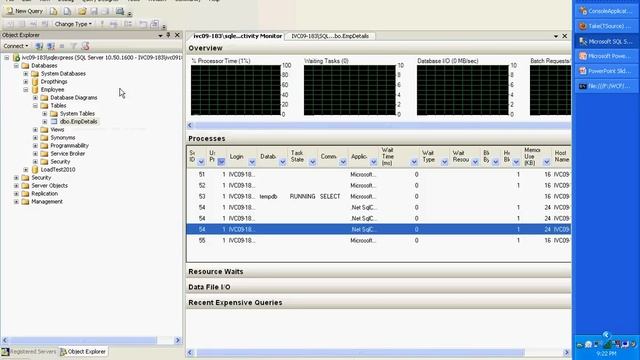Select the session 53 tempdb RUNNING row
This screenshot has width=640, height=360.
379,197
